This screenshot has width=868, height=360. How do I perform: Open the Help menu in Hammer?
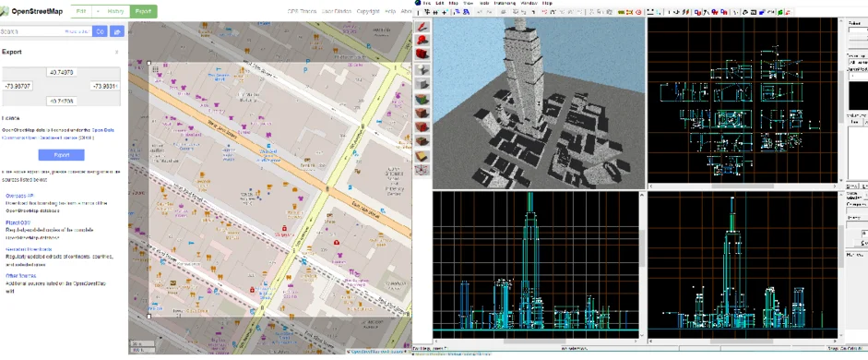(x=547, y=3)
